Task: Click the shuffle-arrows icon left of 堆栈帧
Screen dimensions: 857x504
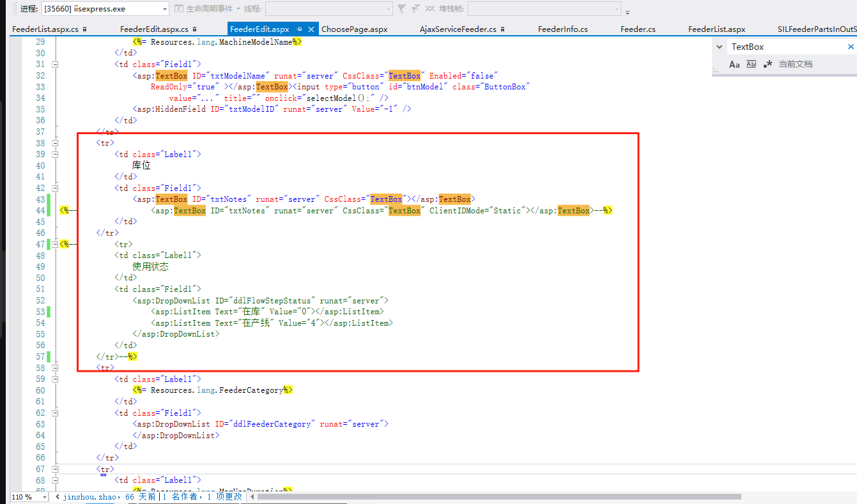Action: click(431, 9)
